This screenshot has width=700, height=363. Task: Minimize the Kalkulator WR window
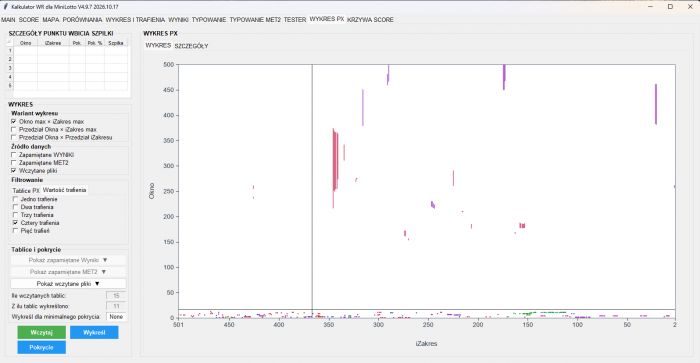[x=650, y=7]
